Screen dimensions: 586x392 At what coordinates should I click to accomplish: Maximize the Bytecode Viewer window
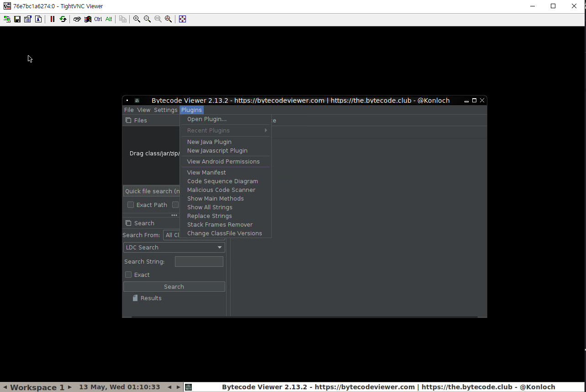pos(474,101)
